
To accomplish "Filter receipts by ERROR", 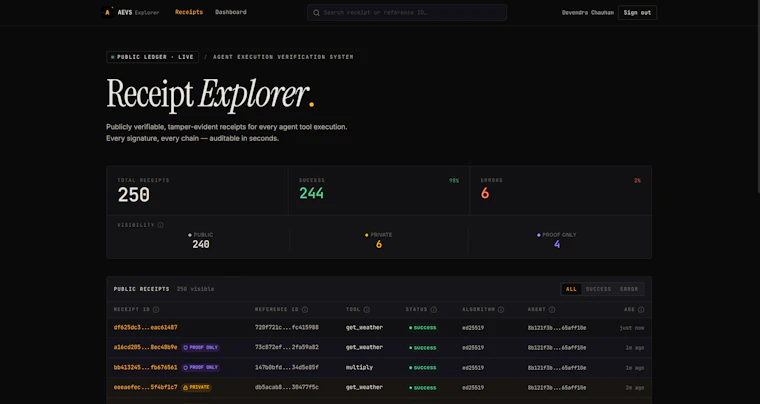I will (629, 289).
